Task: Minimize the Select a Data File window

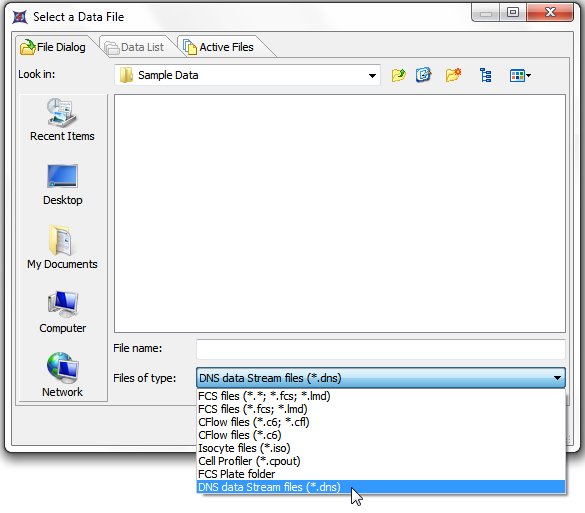Action: (x=485, y=13)
